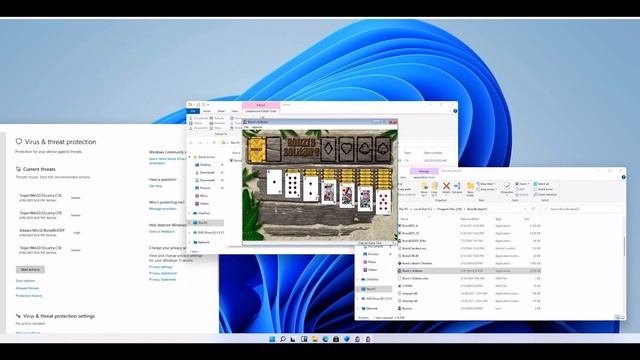The width and height of the screenshot is (640, 360).
Task: Open the Scan options link
Action: coord(25,281)
